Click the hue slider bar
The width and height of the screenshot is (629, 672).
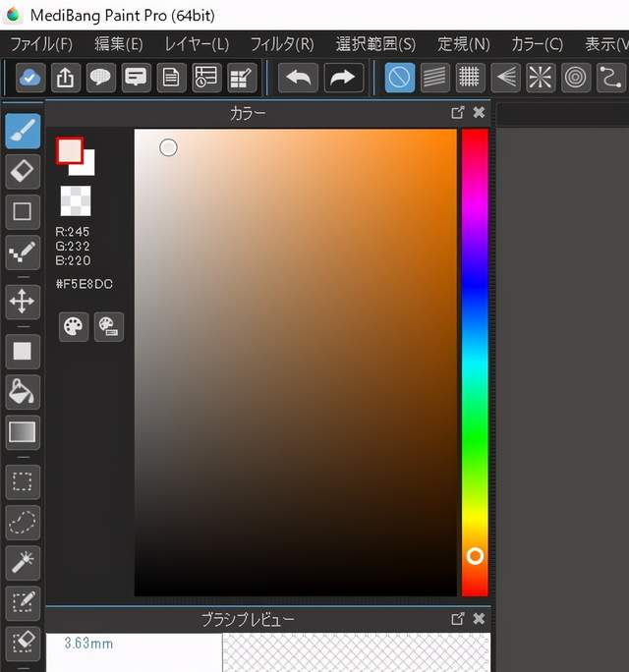(475, 363)
